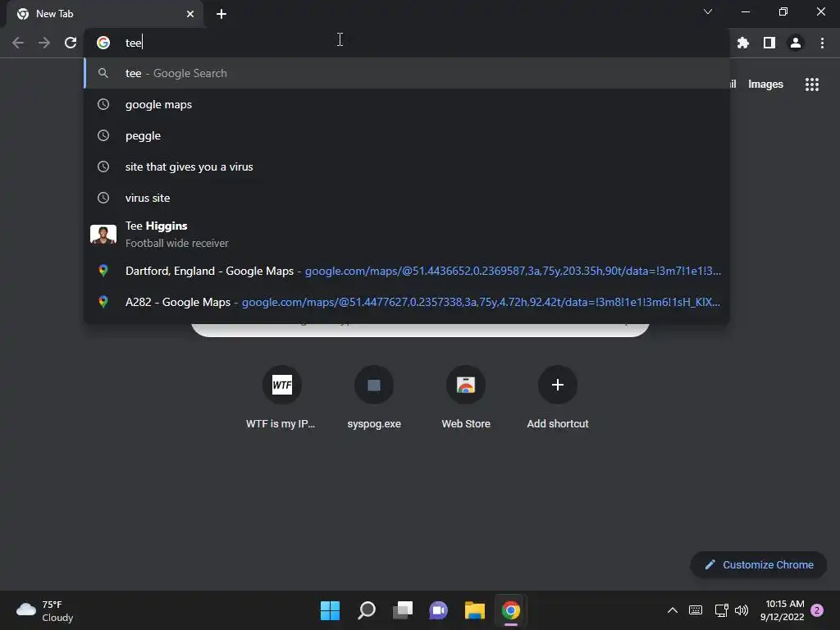Viewport: 840px width, 630px height.
Task: Reload the page with the refresh icon
Action: 71,43
